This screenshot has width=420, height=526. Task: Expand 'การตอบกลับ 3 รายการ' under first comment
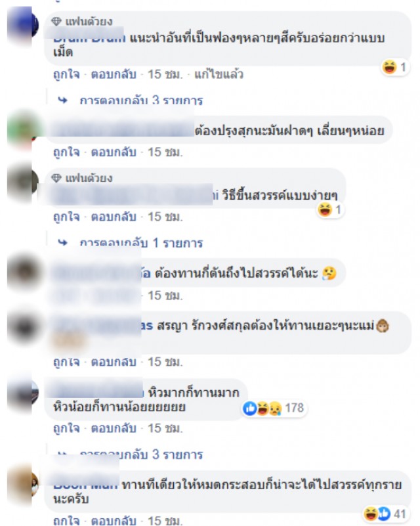click(141, 100)
